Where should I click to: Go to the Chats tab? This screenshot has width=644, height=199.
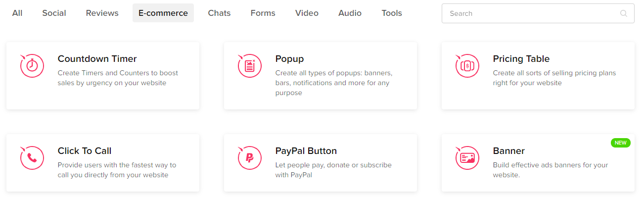[219, 13]
